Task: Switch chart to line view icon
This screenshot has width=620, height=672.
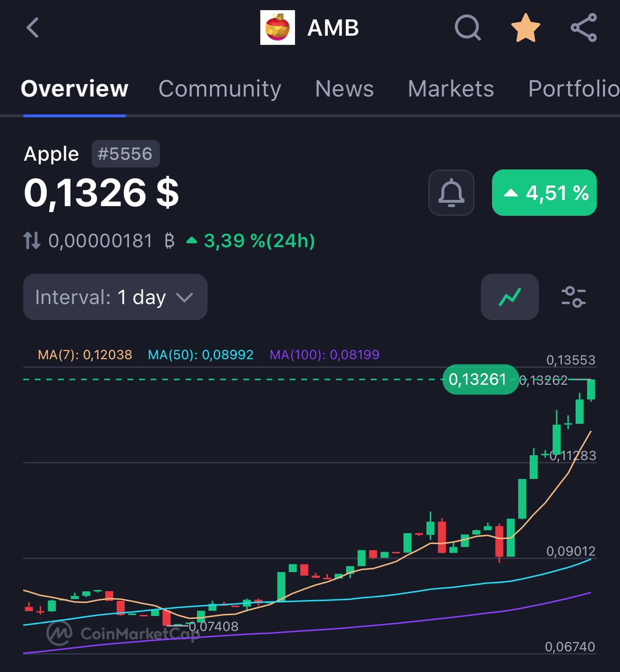Action: click(x=509, y=297)
